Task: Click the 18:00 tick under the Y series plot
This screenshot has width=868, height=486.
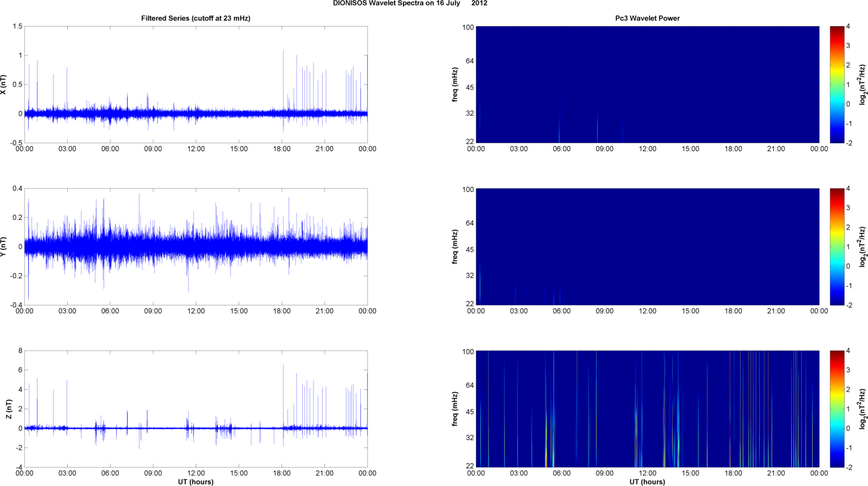Action: pyautogui.click(x=282, y=311)
